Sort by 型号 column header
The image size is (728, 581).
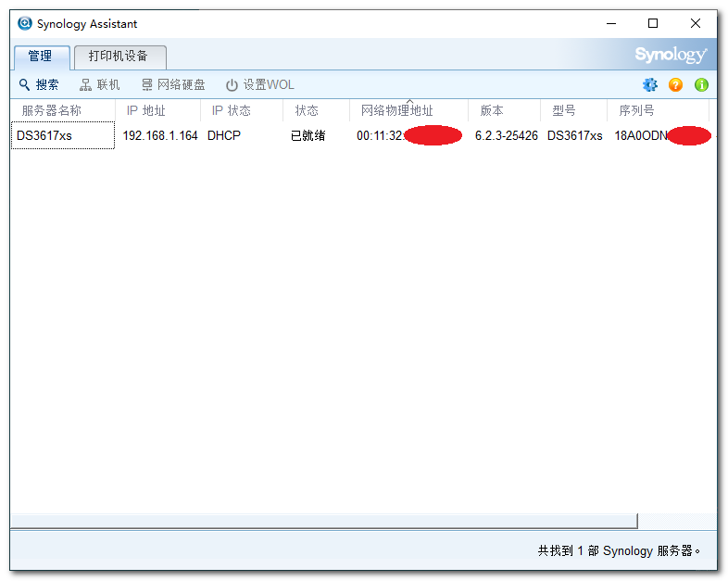pyautogui.click(x=574, y=110)
